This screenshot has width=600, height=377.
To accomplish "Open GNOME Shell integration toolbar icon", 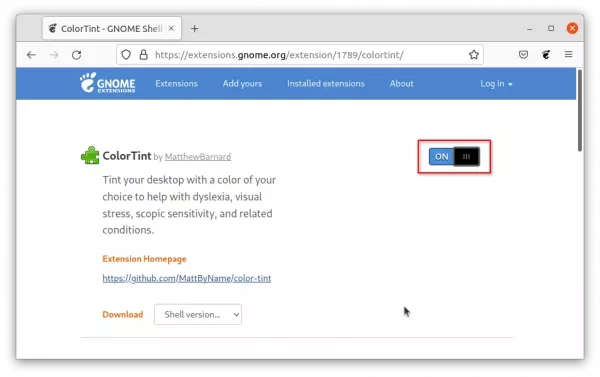I will coord(546,55).
